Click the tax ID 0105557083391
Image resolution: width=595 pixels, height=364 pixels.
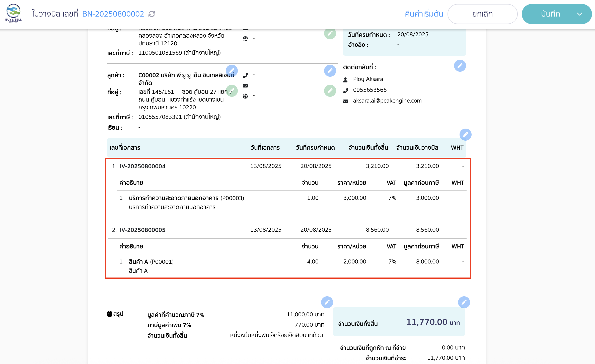click(160, 117)
